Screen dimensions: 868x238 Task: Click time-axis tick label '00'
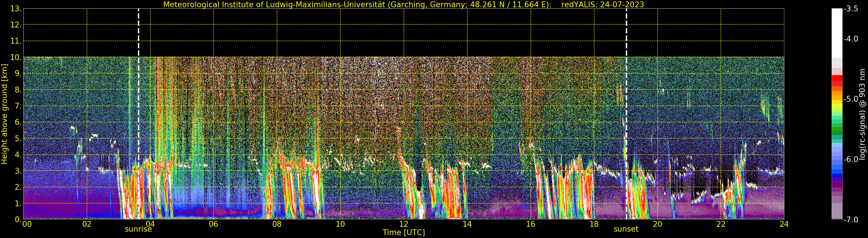click(27, 224)
